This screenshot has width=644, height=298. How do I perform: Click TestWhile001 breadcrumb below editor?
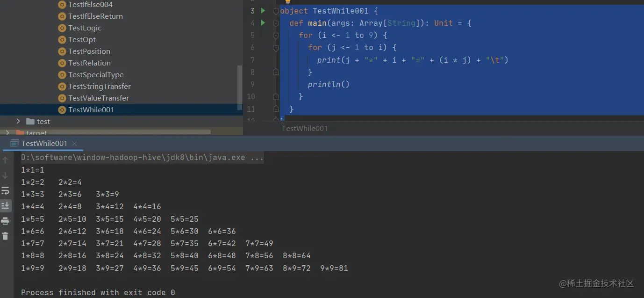(305, 128)
